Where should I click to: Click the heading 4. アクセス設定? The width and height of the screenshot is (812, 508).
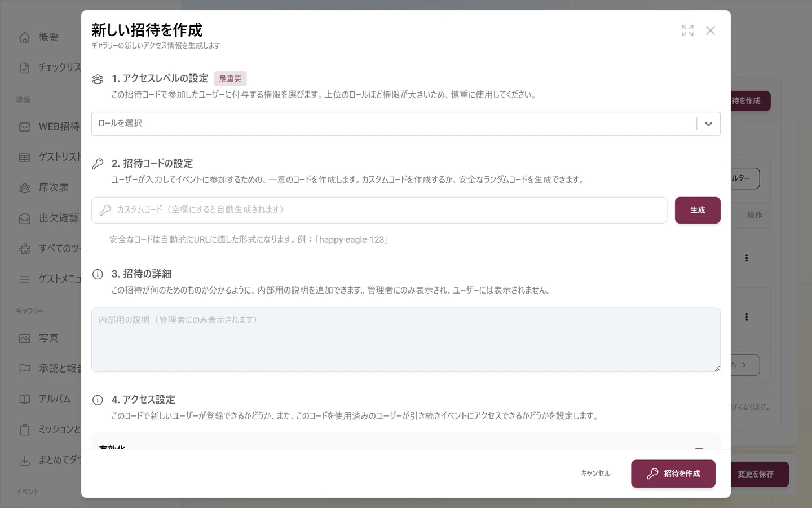point(143,400)
